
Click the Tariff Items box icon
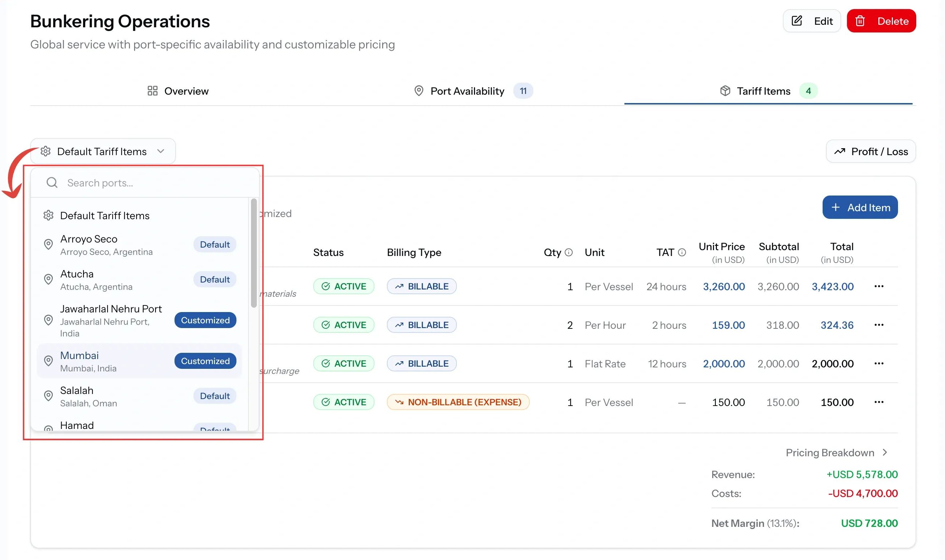tap(725, 91)
